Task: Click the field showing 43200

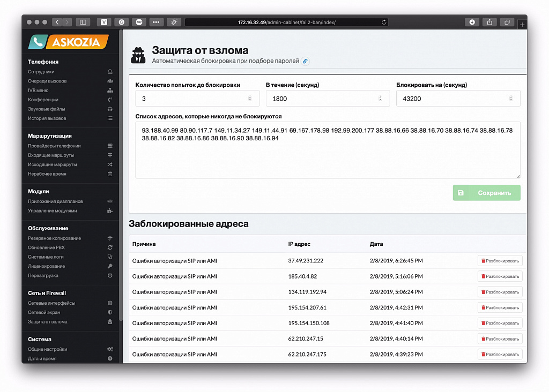Action: pos(458,99)
